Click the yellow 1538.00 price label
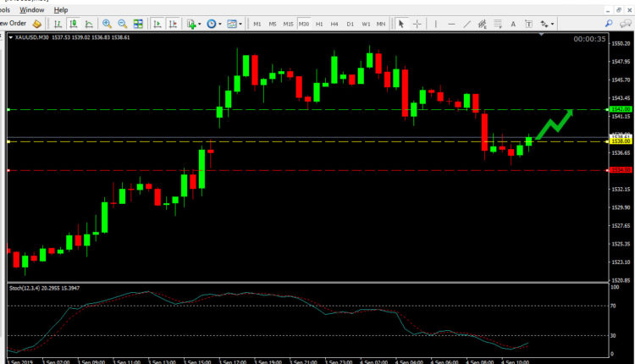The image size is (635, 364). [621, 141]
